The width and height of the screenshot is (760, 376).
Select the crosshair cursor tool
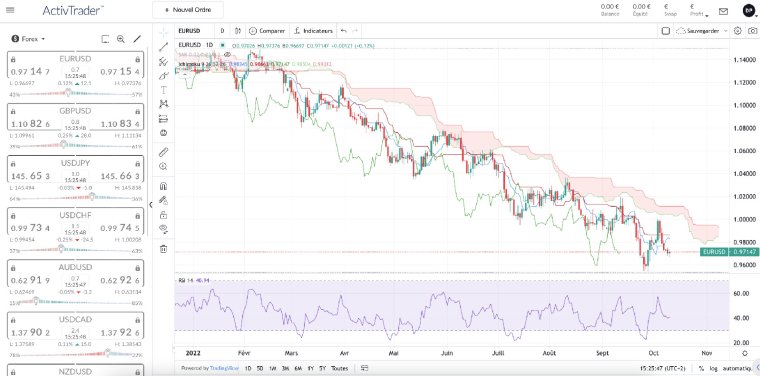(x=164, y=32)
